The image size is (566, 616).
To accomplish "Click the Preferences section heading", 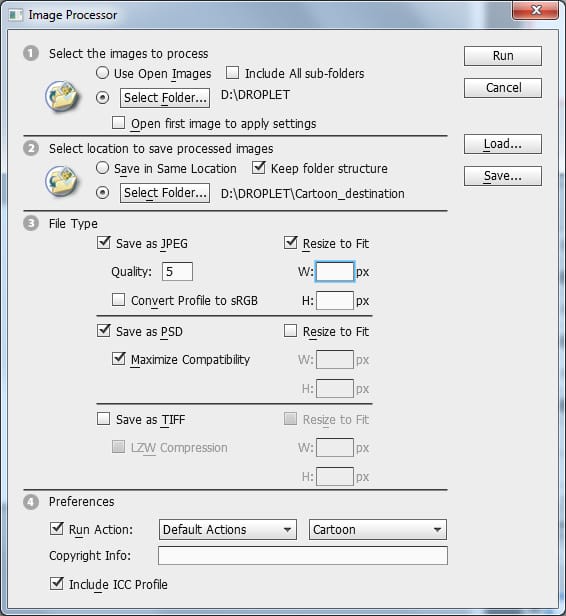I will (82, 502).
